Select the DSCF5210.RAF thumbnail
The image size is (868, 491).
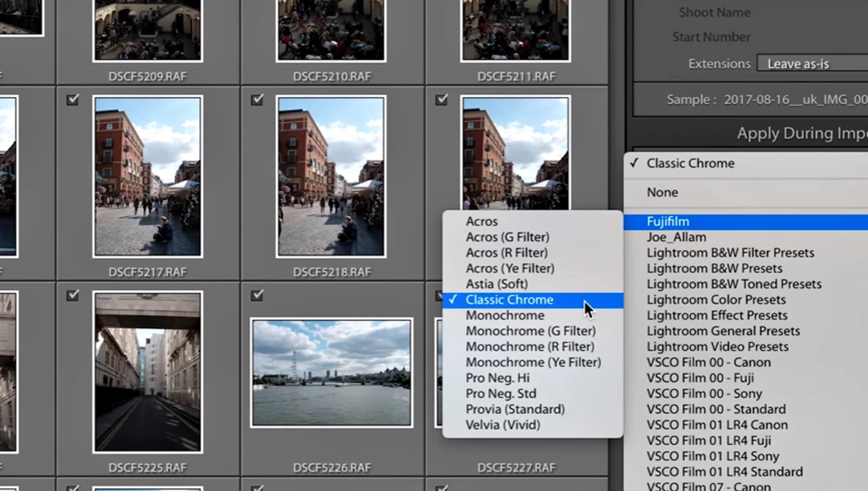(331, 30)
